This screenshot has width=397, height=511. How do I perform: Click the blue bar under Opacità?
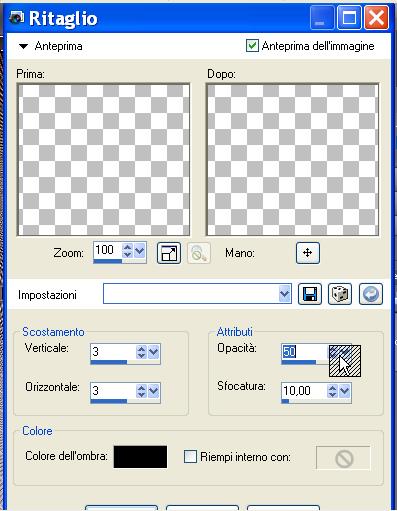point(299,362)
